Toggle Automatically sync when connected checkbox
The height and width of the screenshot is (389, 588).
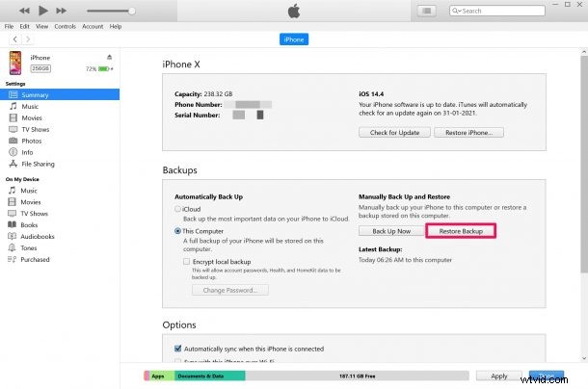click(178, 349)
